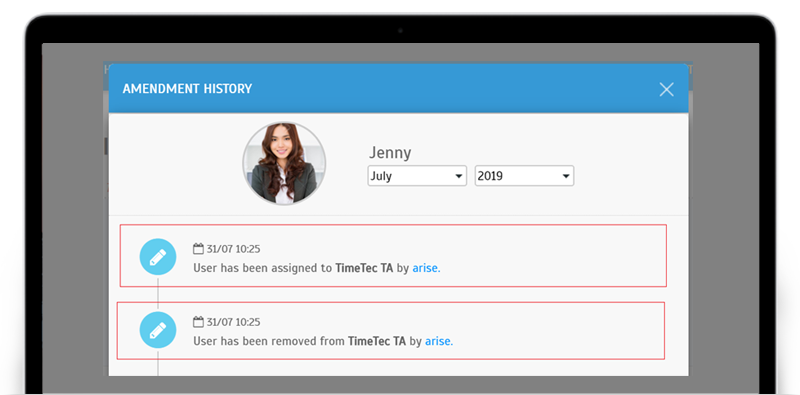
Task: Click pencil icon for assigned to TimeTec entry
Action: point(158,257)
